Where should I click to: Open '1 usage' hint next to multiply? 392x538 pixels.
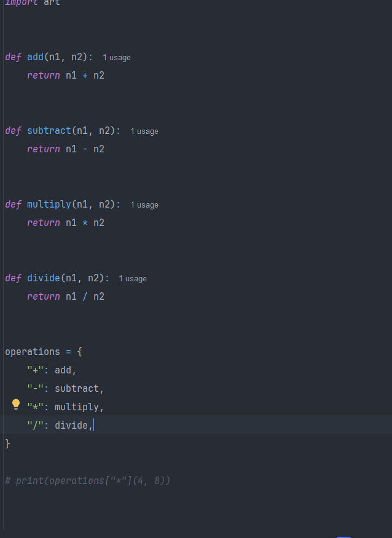pos(144,205)
